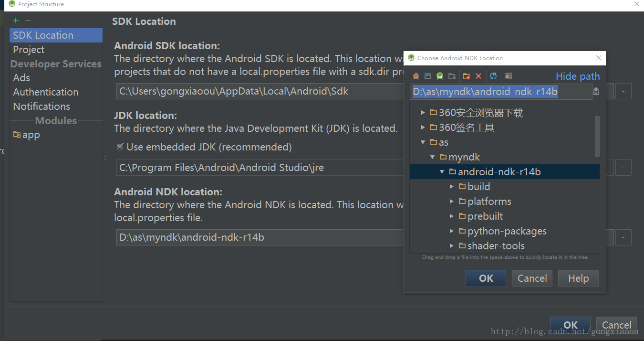
Task: Collapse the as folder
Action: [x=423, y=142]
